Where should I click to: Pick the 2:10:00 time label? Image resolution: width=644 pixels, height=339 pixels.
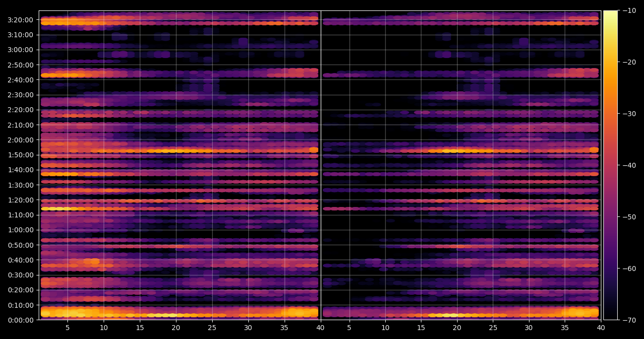[x=21, y=125]
